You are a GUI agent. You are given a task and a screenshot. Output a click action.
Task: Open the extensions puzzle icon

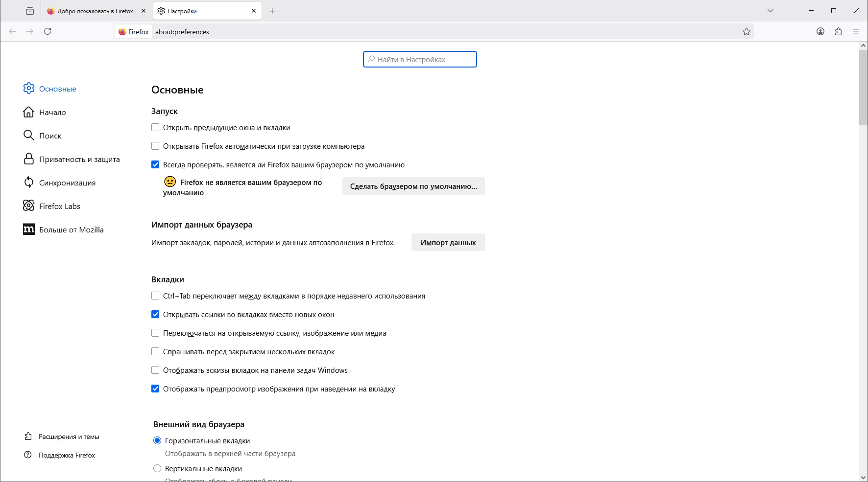pos(838,31)
